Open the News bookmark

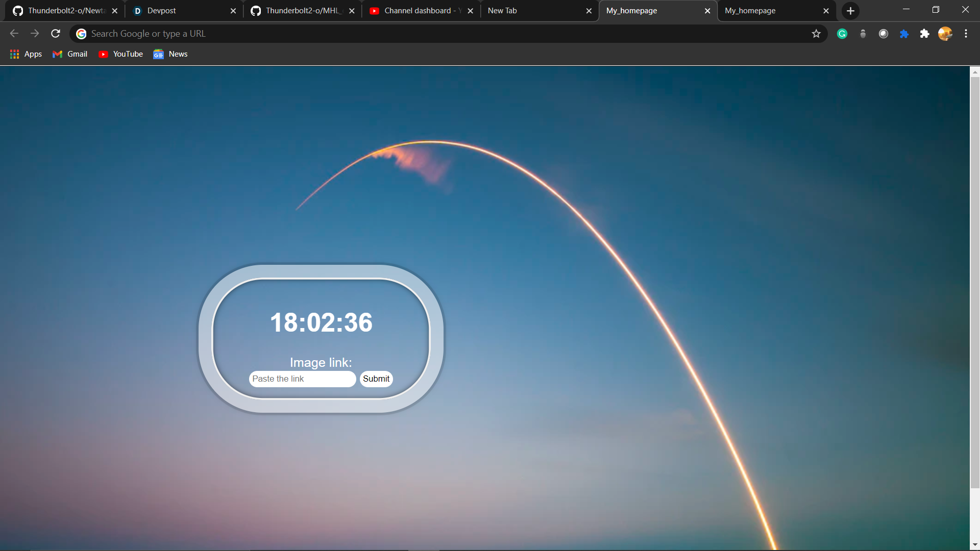point(170,54)
